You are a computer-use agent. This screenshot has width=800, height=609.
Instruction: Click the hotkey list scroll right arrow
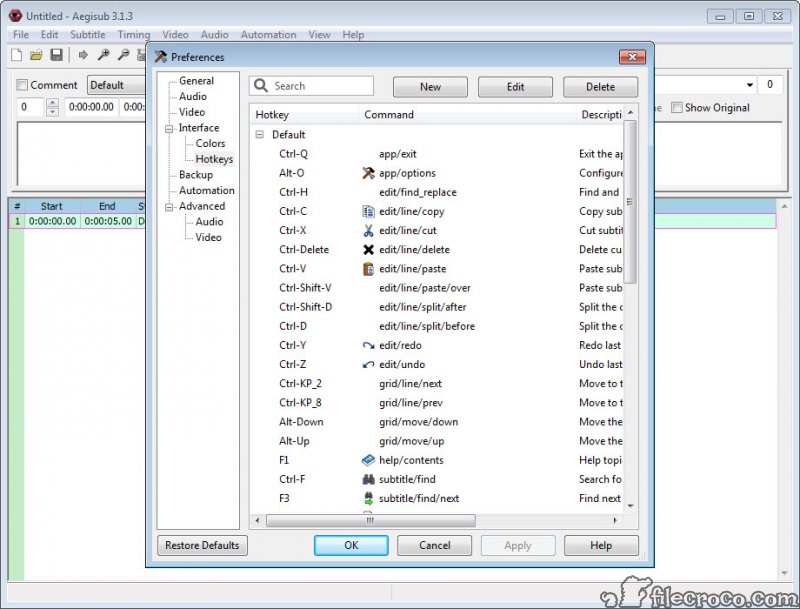[615, 520]
